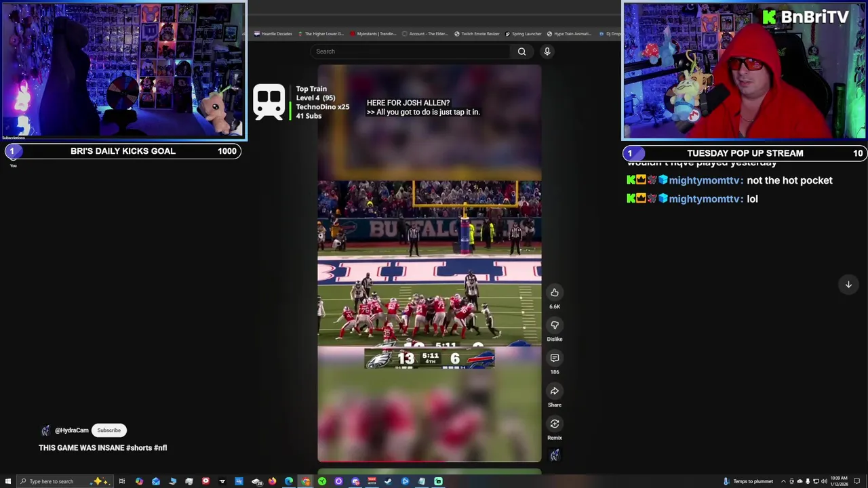Show hidden system tray icons
Image resolution: width=868 pixels, height=488 pixels.
(x=783, y=481)
